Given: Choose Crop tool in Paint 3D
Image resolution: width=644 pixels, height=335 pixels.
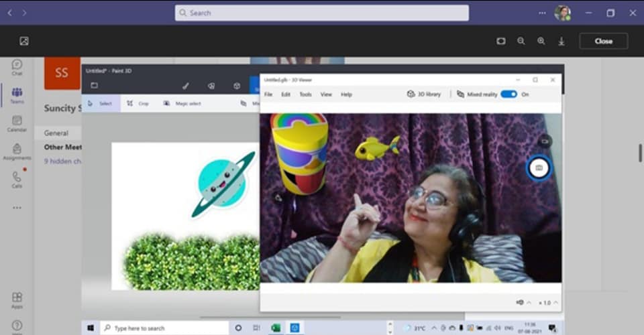Looking at the screenshot, I should click(x=138, y=103).
